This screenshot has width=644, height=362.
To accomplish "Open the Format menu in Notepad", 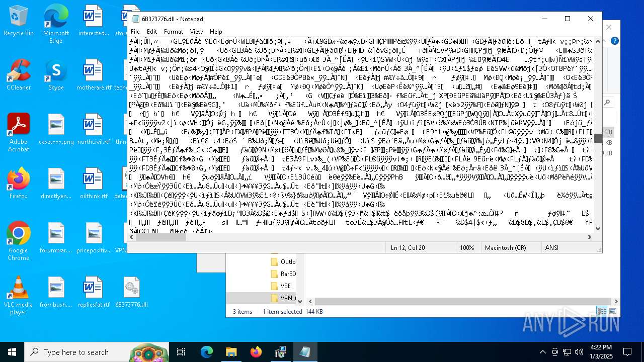I will (174, 31).
